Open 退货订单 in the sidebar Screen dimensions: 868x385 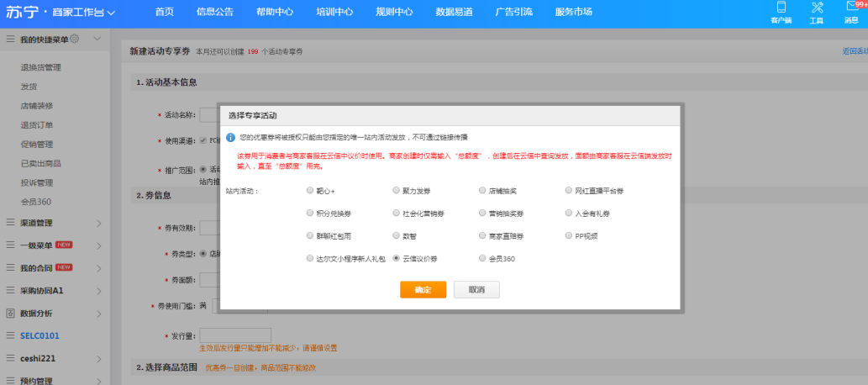pyautogui.click(x=36, y=125)
